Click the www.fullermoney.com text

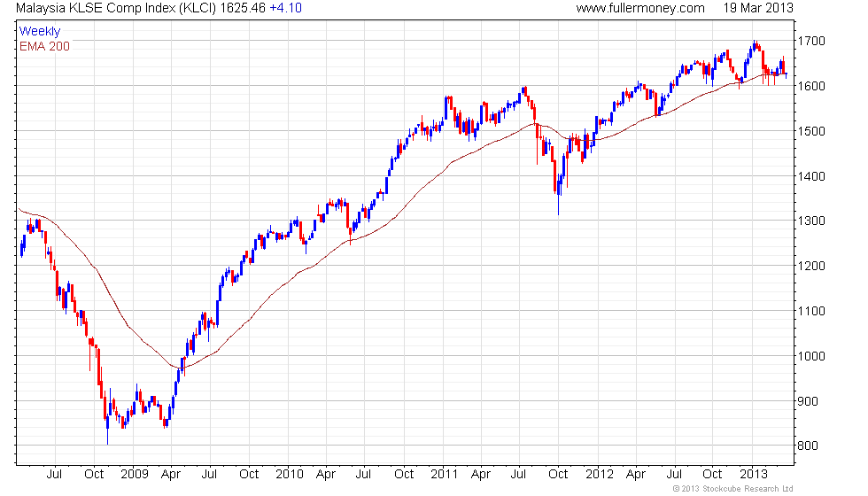[639, 8]
